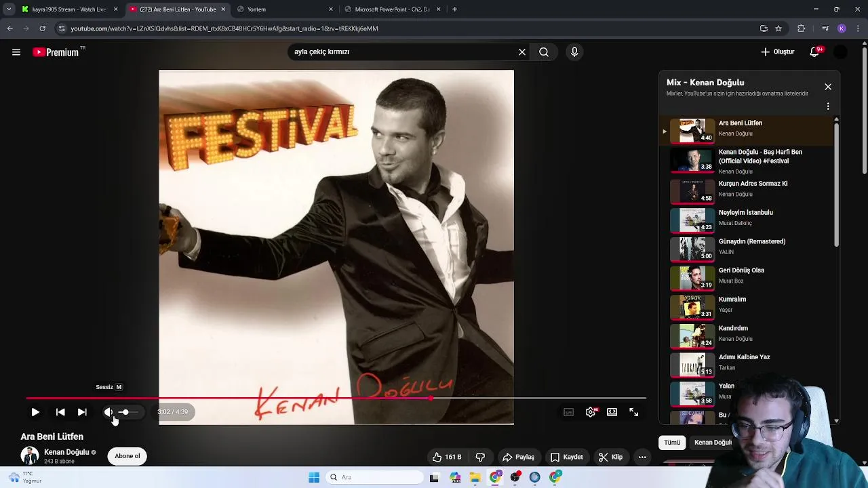Save the video with Kaydet

[x=567, y=457]
